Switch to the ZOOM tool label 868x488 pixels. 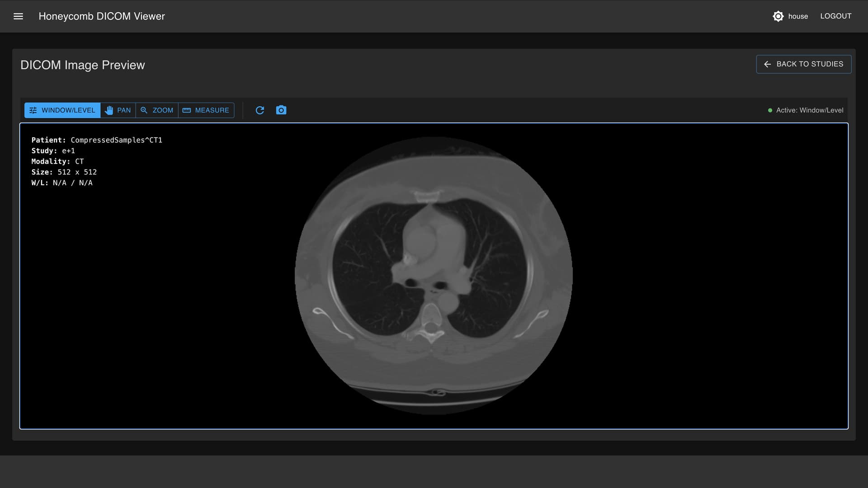coord(163,110)
